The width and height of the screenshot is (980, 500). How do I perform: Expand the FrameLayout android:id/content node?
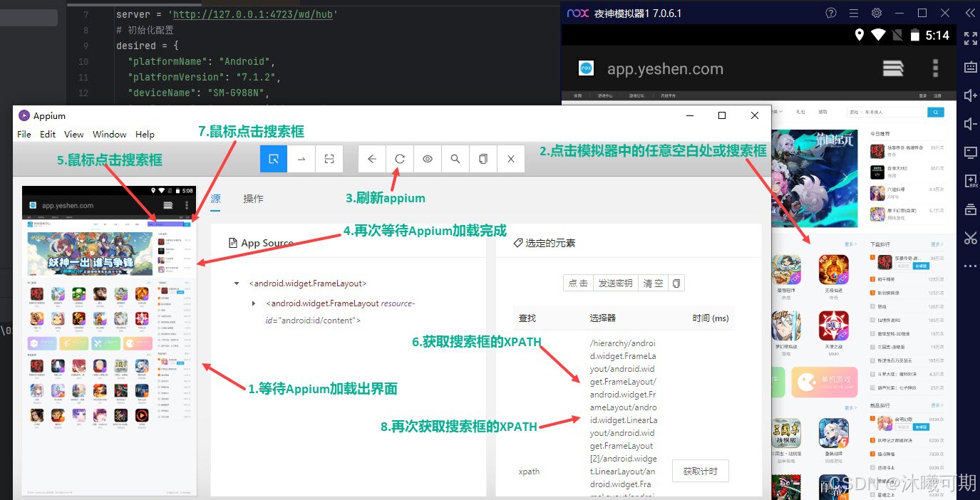[254, 303]
